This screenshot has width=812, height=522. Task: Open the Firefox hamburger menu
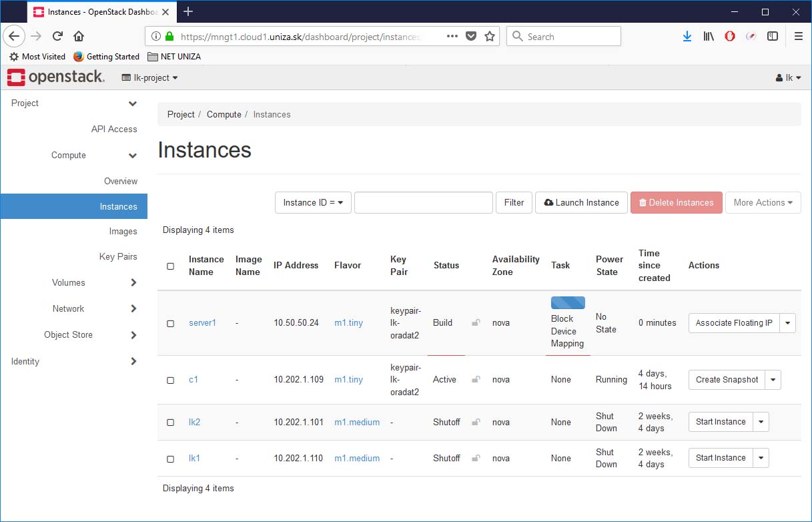click(x=798, y=37)
